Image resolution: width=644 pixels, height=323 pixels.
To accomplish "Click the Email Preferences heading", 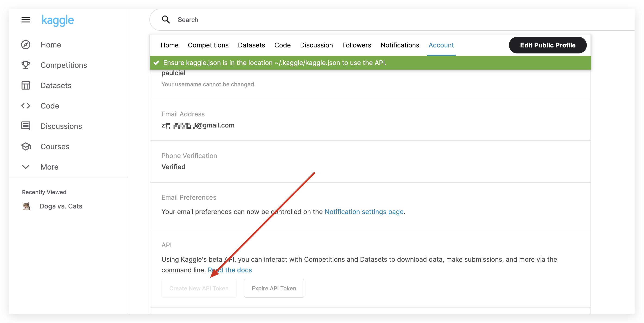I will (189, 197).
